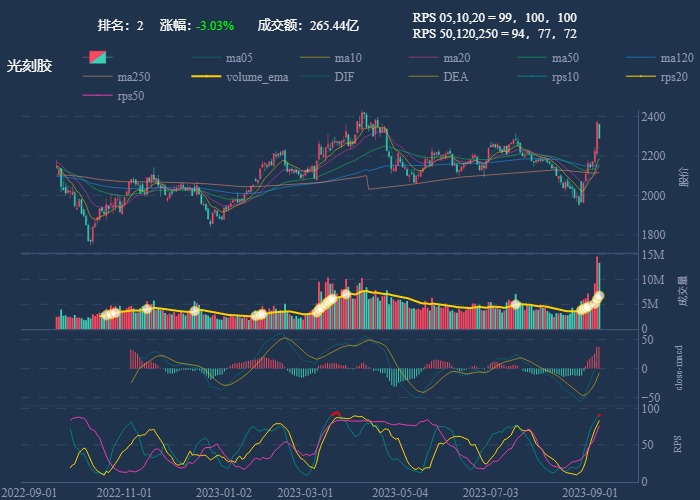The height and width of the screenshot is (500, 700).
Task: Select the 2023-03-01 date axis label
Action: (x=305, y=493)
